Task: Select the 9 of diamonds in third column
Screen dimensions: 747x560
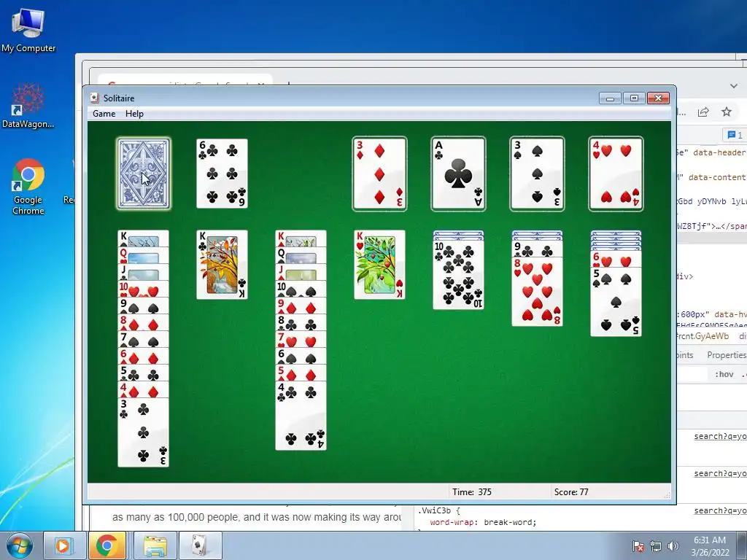Action: [x=301, y=306]
